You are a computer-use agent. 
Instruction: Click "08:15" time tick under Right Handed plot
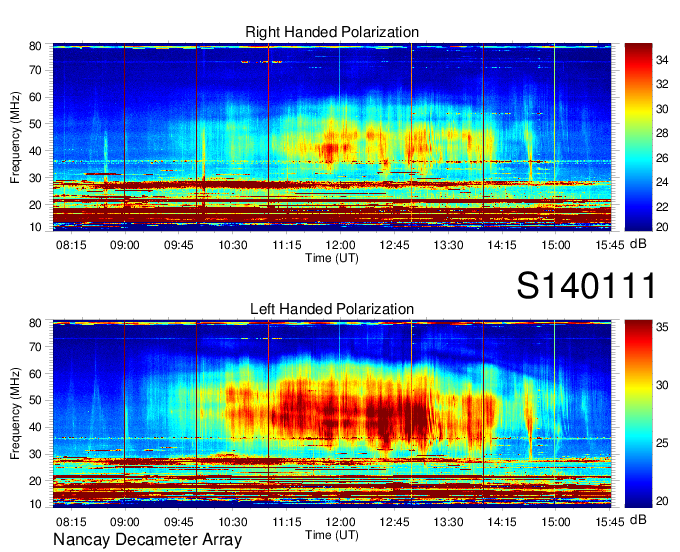[71, 245]
